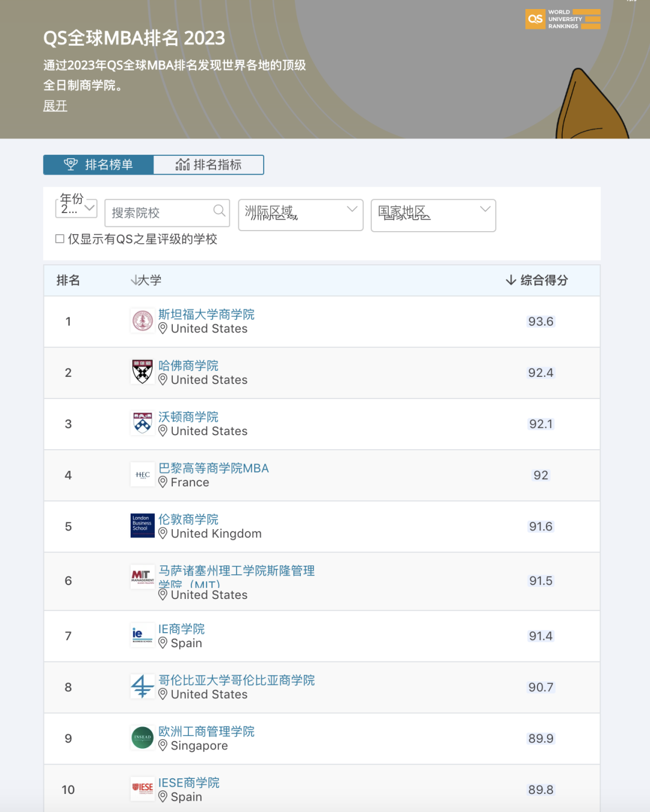This screenshot has width=650, height=812.
Task: Click the Stanford school logo
Action: point(143,321)
